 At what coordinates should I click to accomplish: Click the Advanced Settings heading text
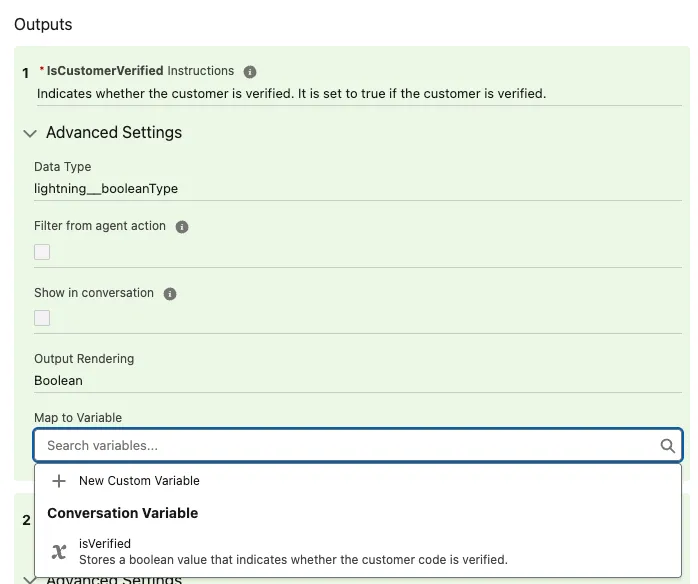tap(114, 133)
